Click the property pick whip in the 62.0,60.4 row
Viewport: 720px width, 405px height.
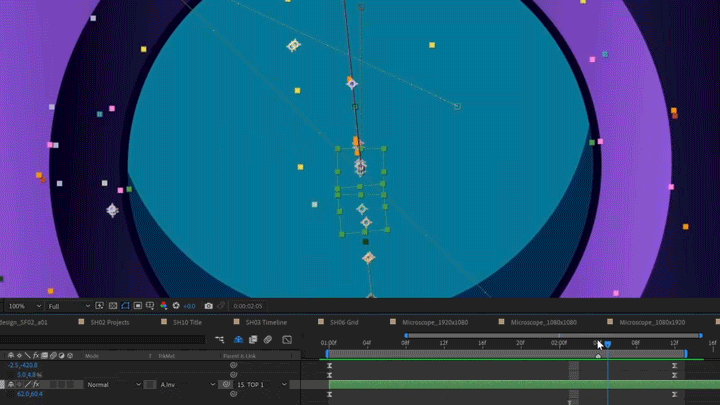point(234,394)
